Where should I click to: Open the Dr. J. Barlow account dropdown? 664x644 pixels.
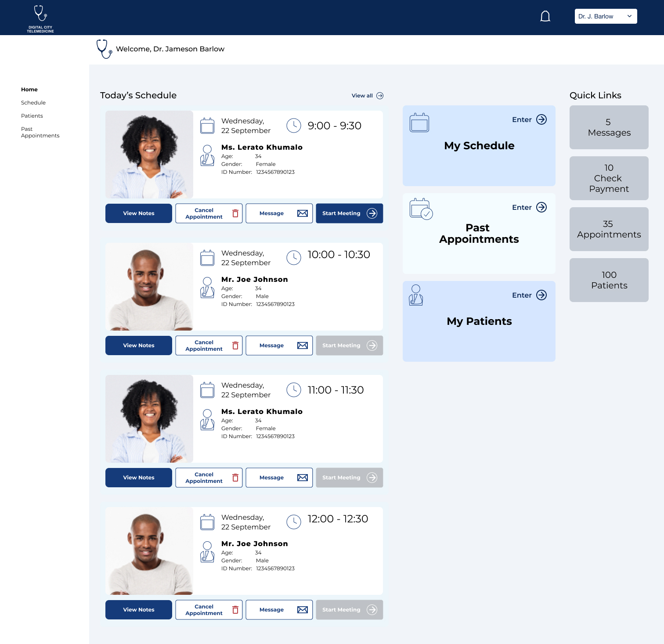606,16
